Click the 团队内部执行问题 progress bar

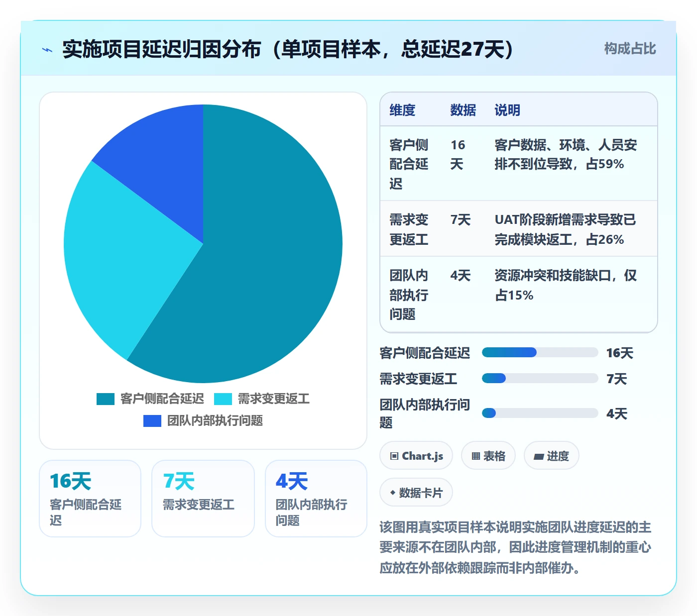tap(540, 413)
